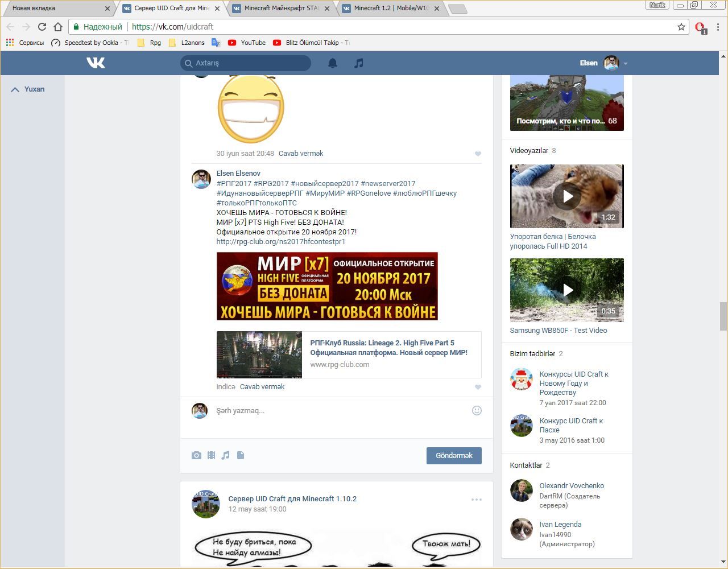Attach a photo with camera icon
This screenshot has width=728, height=569.
pyautogui.click(x=196, y=455)
